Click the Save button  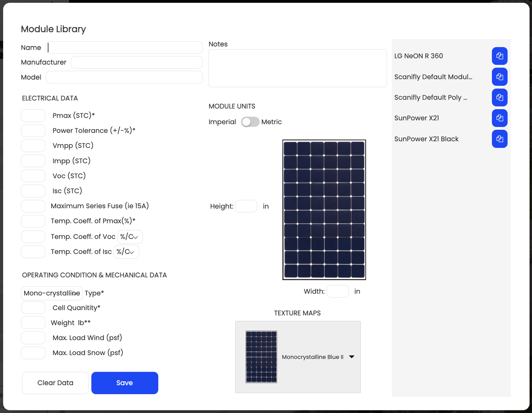pos(124,383)
